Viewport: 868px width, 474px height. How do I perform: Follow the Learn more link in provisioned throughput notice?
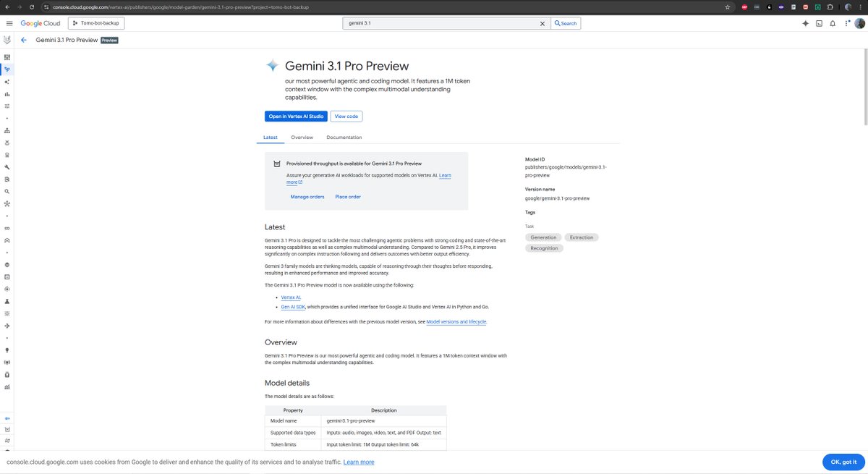[445, 175]
